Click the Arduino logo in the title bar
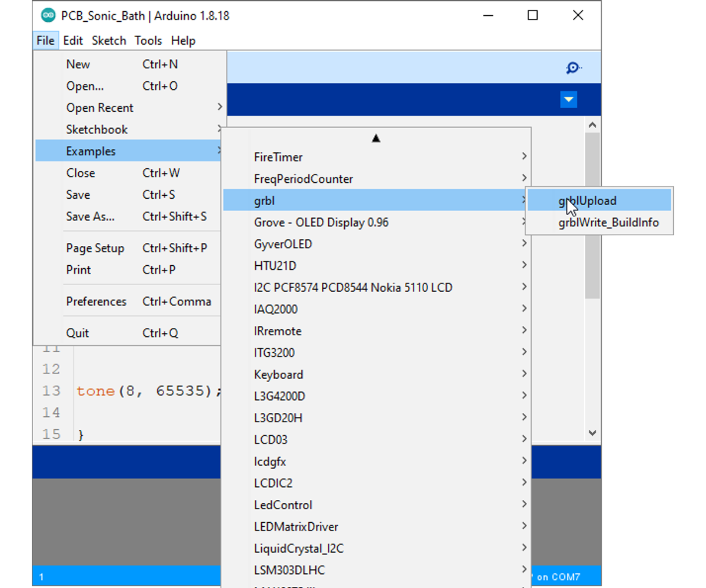This screenshot has height=588, width=706. pyautogui.click(x=48, y=16)
